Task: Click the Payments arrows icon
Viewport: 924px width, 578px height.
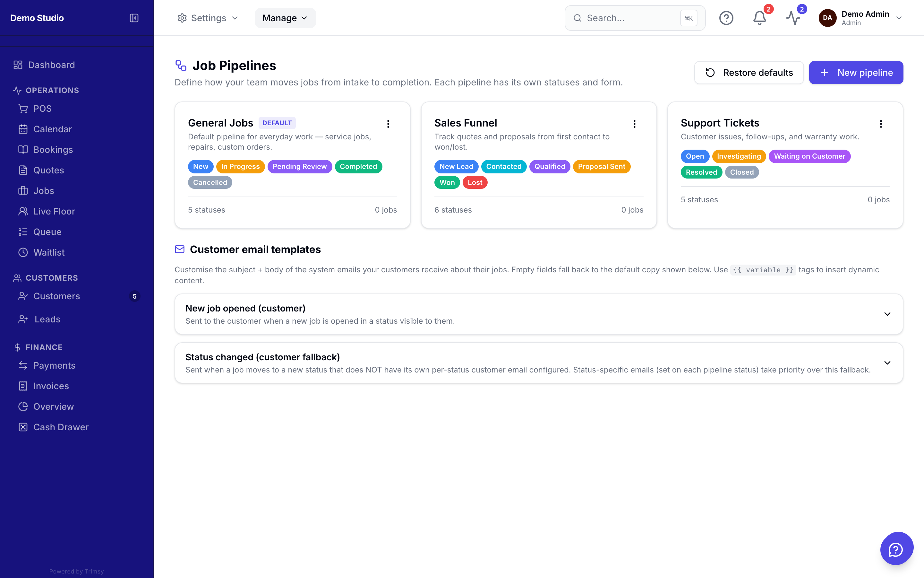Action: point(23,365)
